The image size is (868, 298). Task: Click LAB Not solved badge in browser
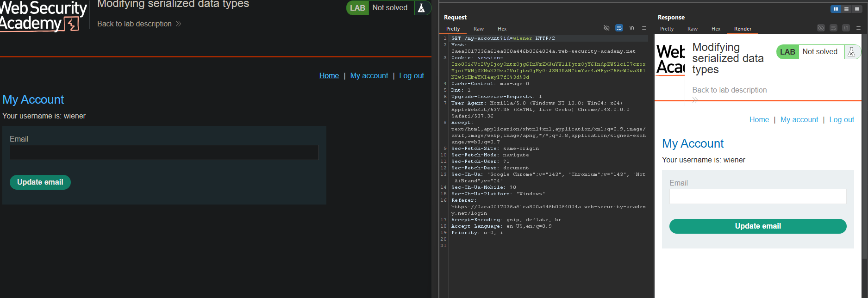tap(389, 8)
